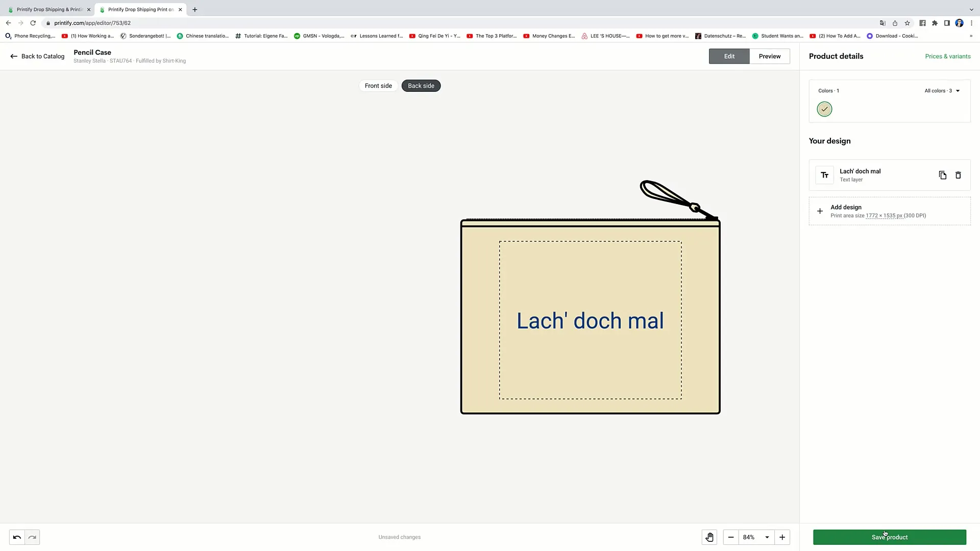Open GMSN - Vologda bookmark
The image size is (980, 551).
319,36
